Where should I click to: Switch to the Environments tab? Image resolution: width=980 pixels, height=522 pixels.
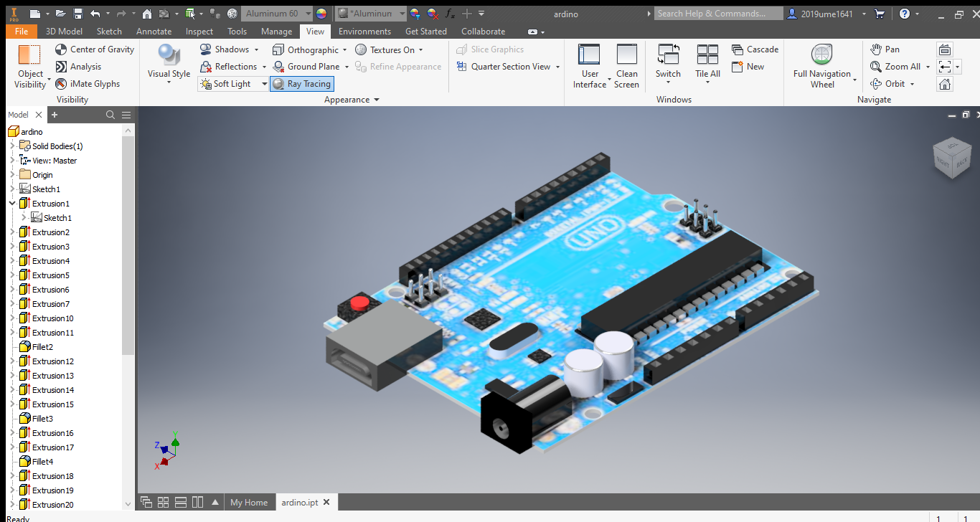pyautogui.click(x=364, y=32)
